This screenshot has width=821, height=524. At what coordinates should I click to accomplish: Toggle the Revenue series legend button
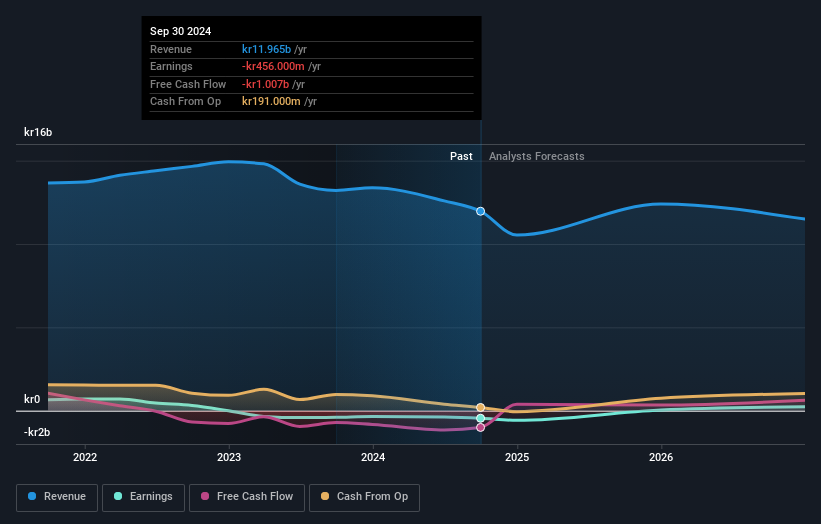pos(57,497)
